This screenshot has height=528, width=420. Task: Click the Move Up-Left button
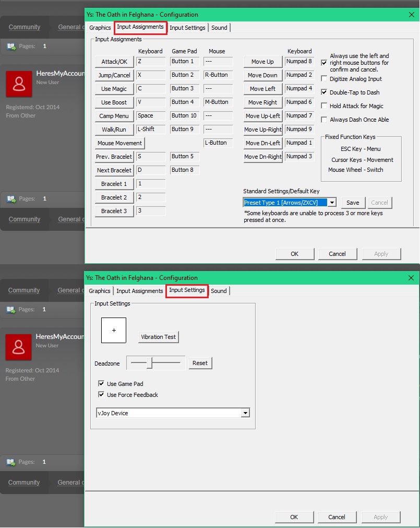click(263, 116)
